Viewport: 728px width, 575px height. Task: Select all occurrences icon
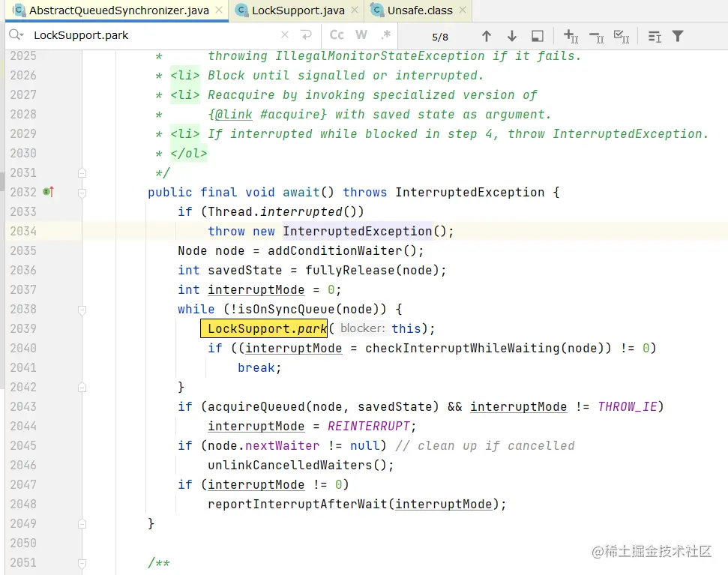click(622, 36)
